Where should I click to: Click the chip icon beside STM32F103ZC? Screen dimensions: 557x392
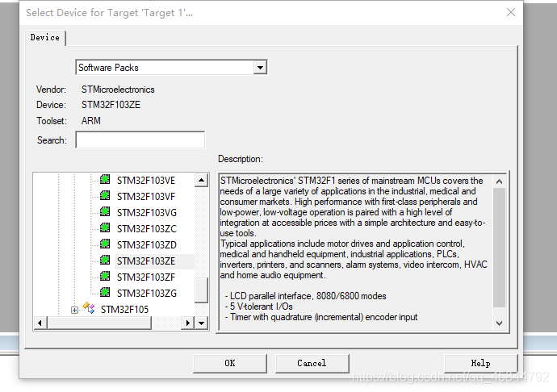[x=105, y=227]
